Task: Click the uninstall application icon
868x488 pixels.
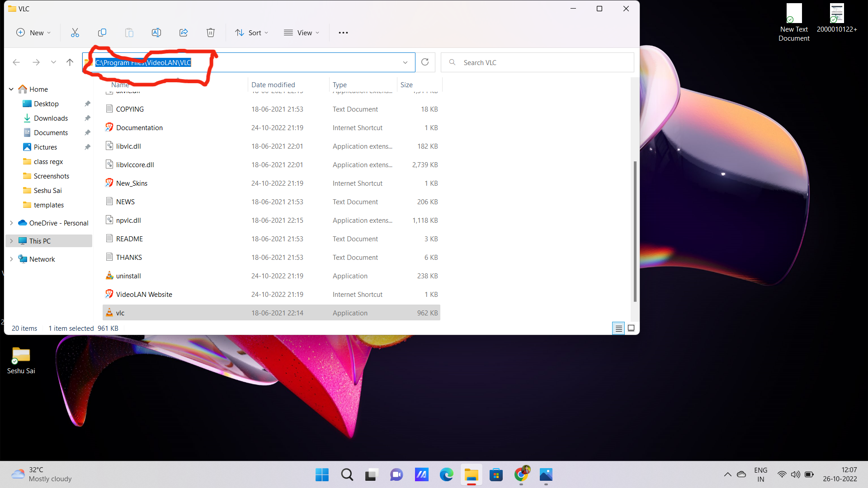Action: (x=109, y=276)
